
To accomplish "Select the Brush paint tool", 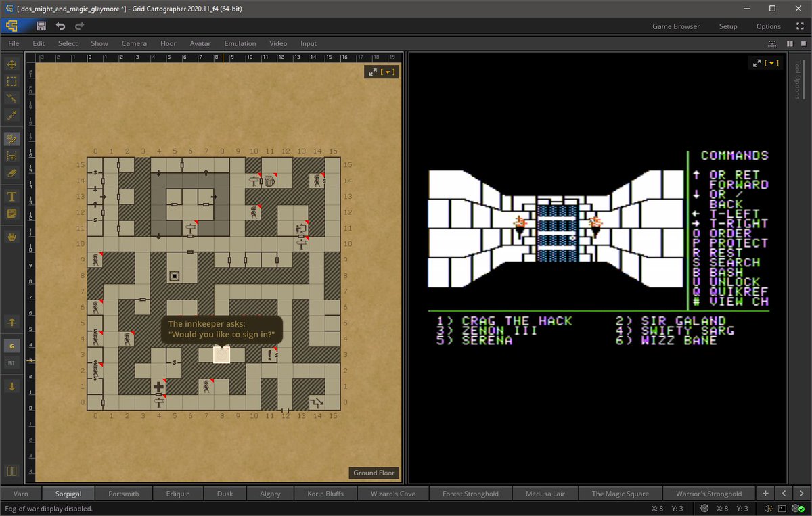I will coord(12,98).
